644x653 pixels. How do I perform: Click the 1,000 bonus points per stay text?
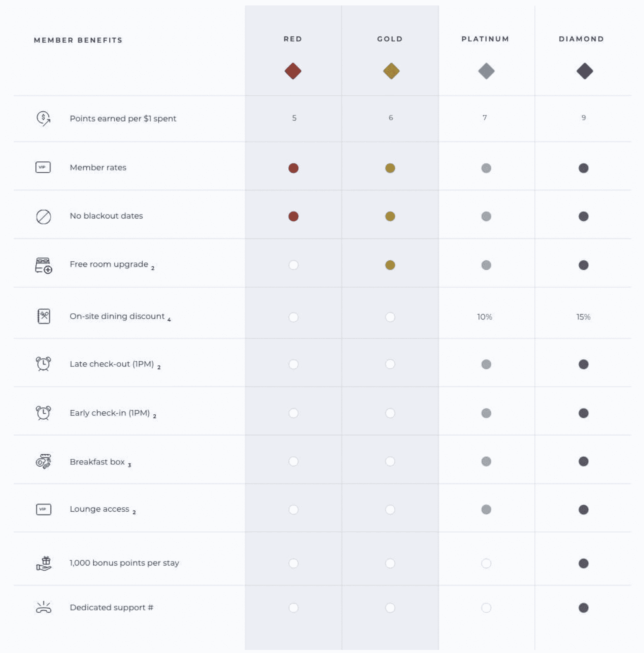coord(124,563)
